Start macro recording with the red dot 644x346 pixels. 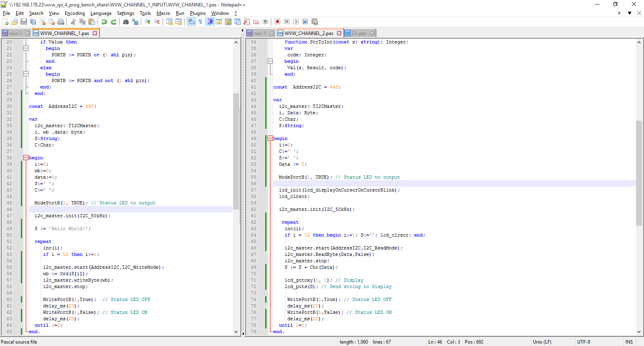[278, 22]
